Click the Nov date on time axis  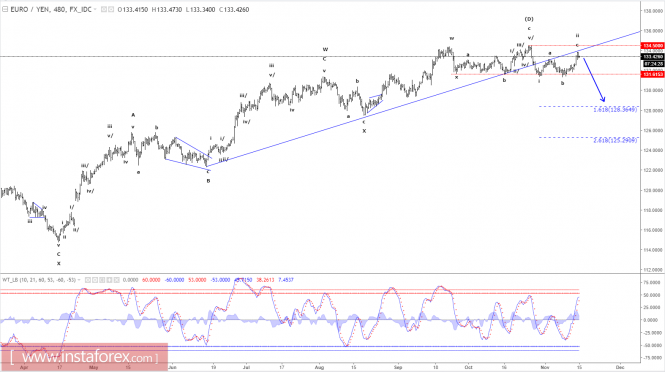(545, 367)
